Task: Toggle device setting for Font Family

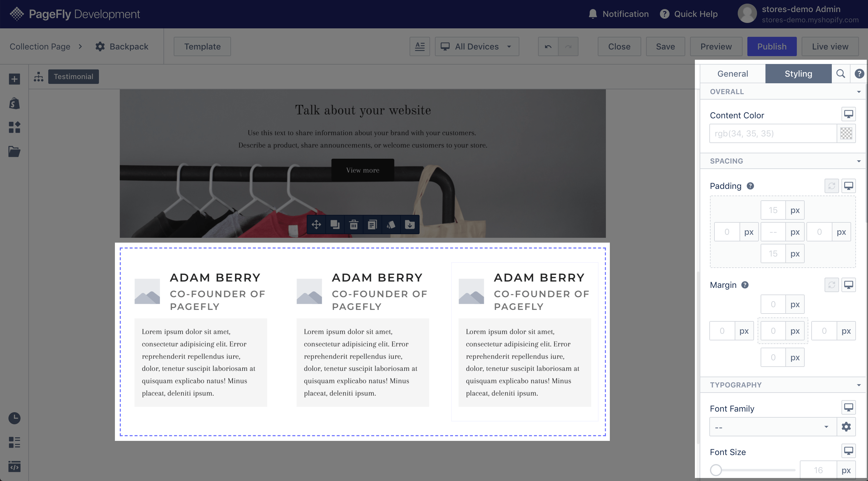Action: click(x=848, y=407)
